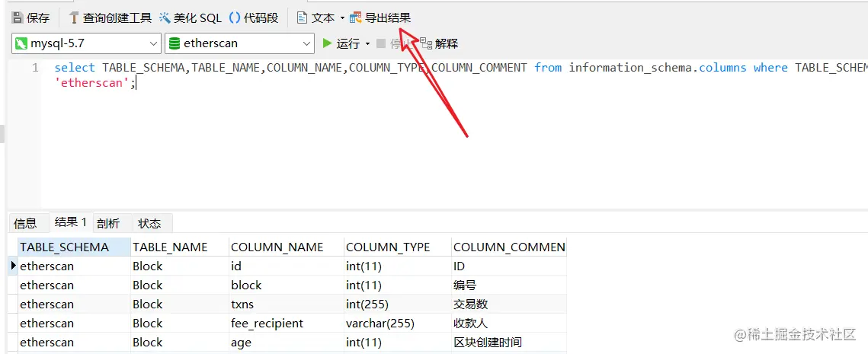Run the query with 运行 button
The height and width of the screenshot is (354, 868).
click(x=341, y=43)
